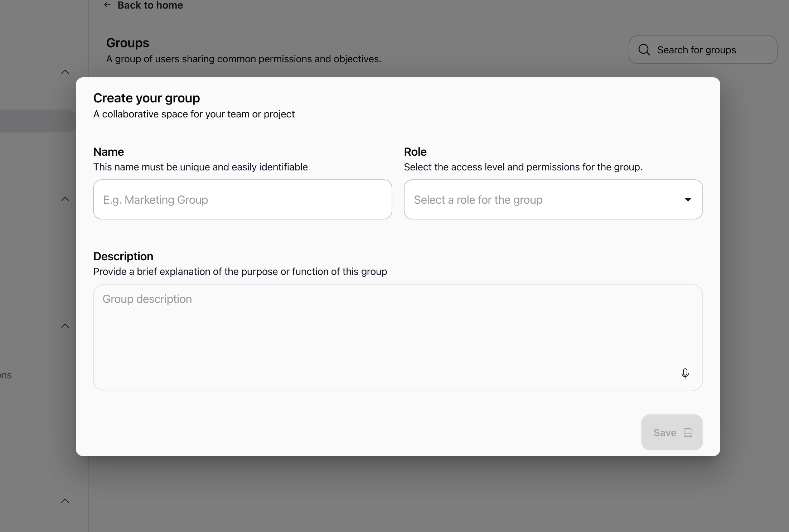The image size is (789, 532).
Task: Click the 'Groups' page heading
Action: (x=127, y=43)
